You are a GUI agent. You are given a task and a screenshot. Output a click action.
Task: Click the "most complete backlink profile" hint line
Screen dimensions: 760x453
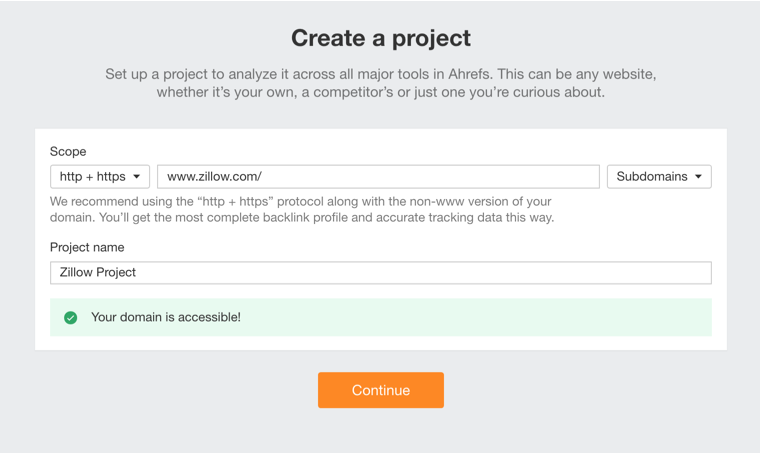pos(302,218)
